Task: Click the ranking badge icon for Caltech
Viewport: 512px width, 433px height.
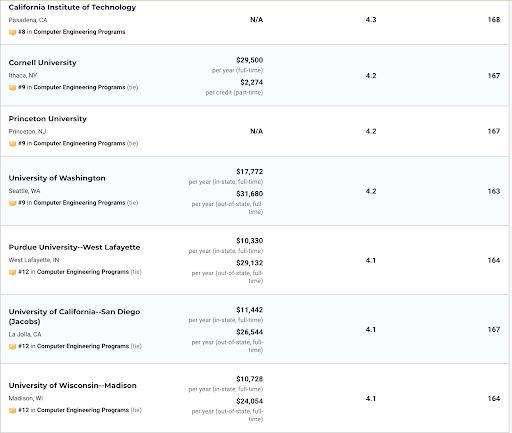Action: point(12,32)
